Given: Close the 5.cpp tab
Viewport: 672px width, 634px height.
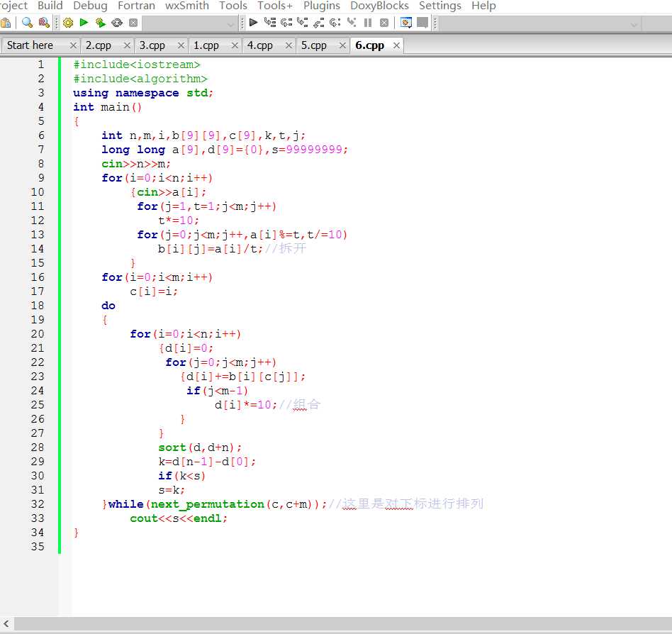Looking at the screenshot, I should [x=342, y=45].
